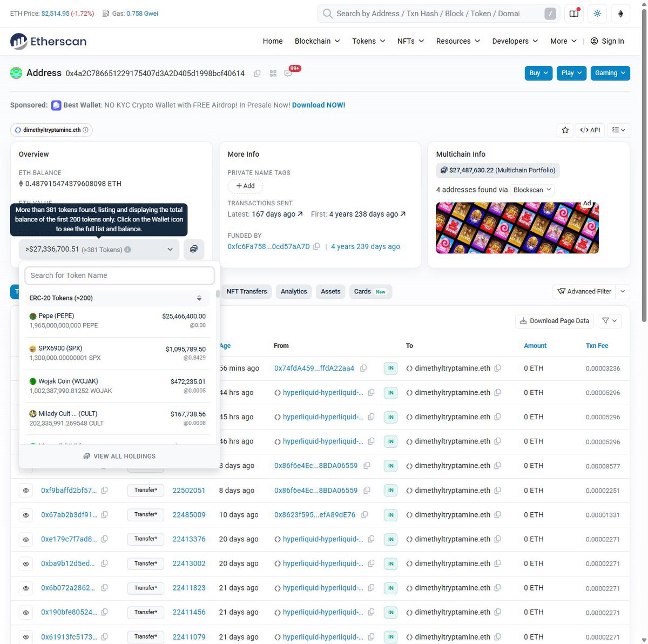The width and height of the screenshot is (648, 644).
Task: Open the Ethereum network selector icon
Action: point(620,14)
